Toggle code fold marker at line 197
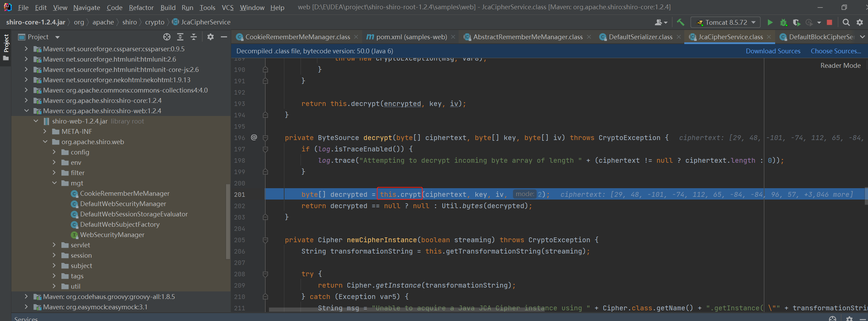This screenshot has height=321, width=868. pyautogui.click(x=265, y=149)
